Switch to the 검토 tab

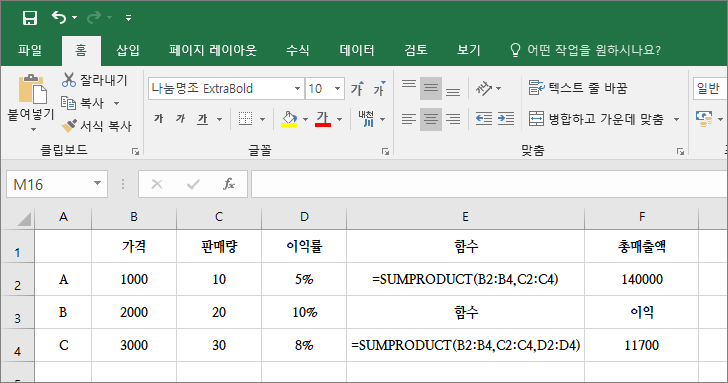click(416, 50)
